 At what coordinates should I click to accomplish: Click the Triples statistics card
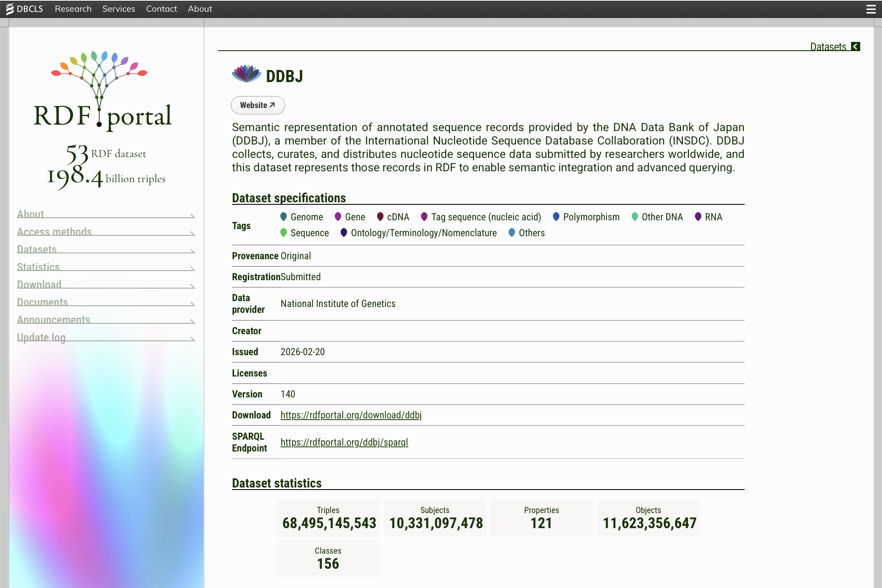point(328,518)
